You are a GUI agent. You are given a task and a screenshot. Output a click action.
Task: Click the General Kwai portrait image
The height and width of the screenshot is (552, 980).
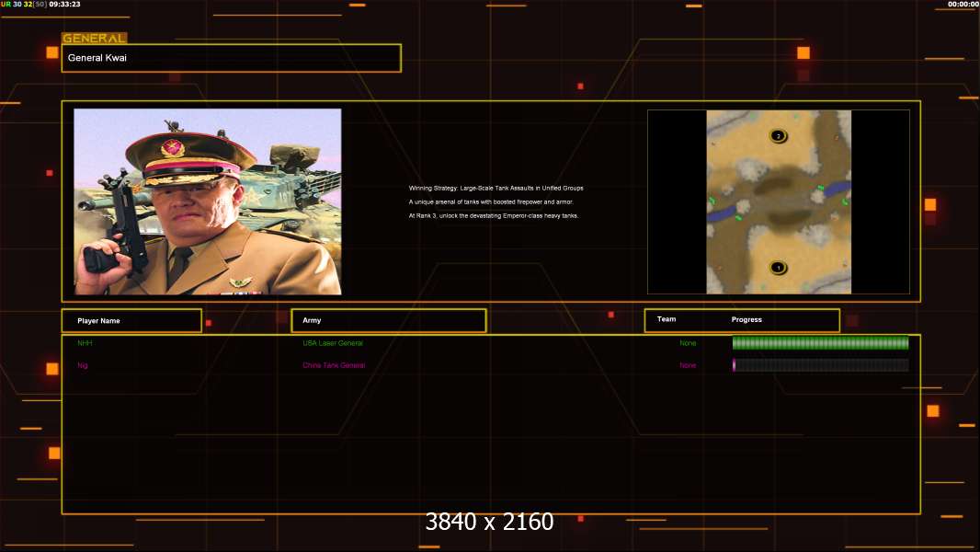click(208, 201)
